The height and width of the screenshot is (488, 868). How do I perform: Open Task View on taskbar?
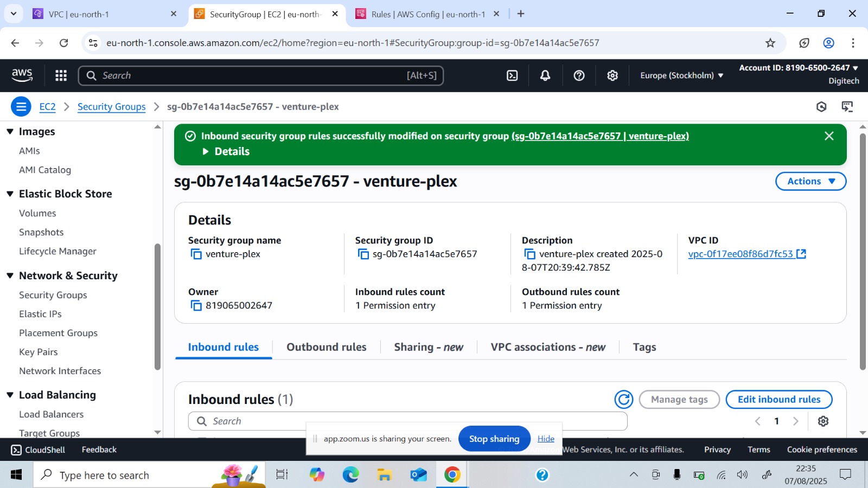[282, 475]
